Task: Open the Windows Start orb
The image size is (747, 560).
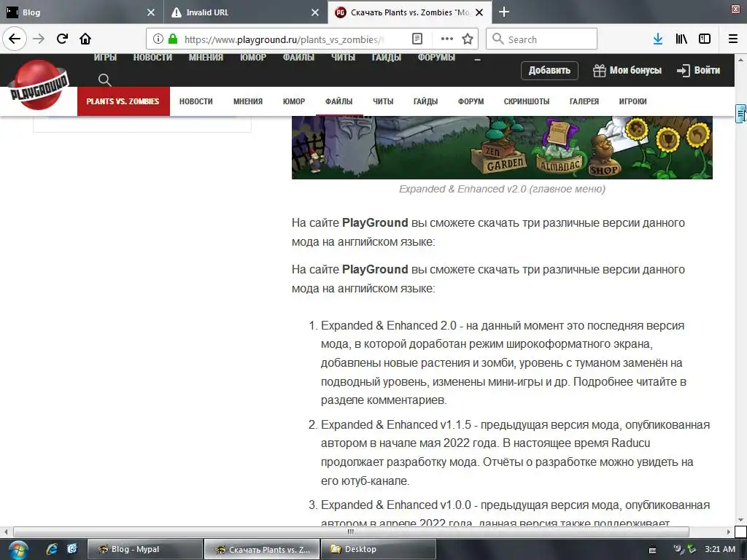Action: (18, 550)
